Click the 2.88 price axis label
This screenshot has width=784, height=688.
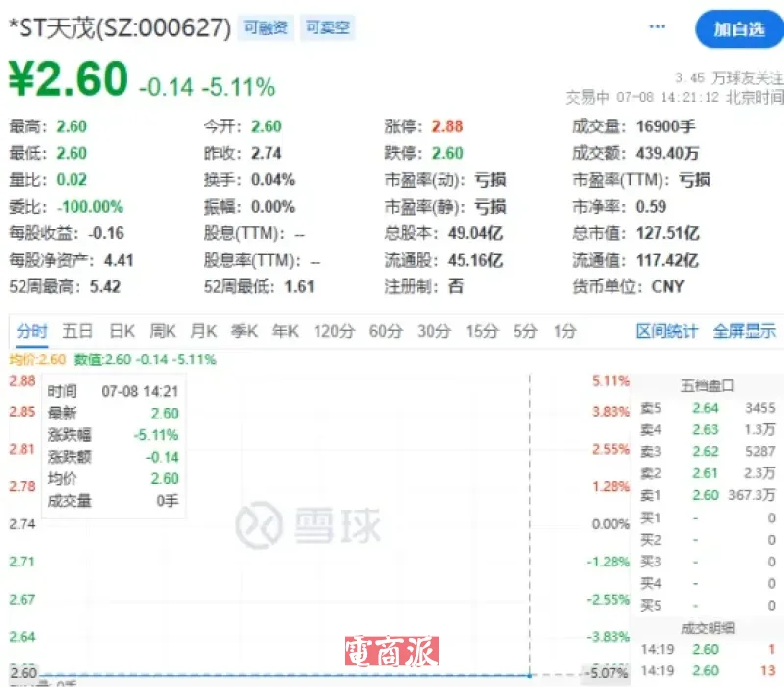coord(23,381)
